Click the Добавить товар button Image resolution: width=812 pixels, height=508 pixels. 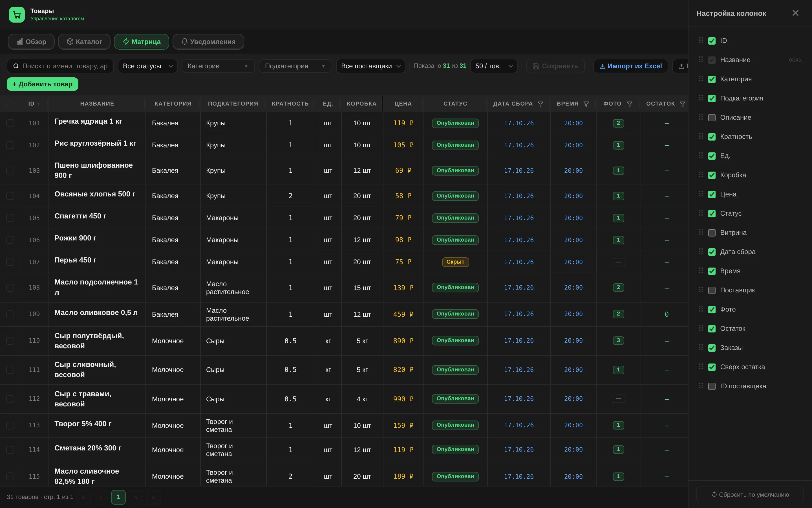42,84
